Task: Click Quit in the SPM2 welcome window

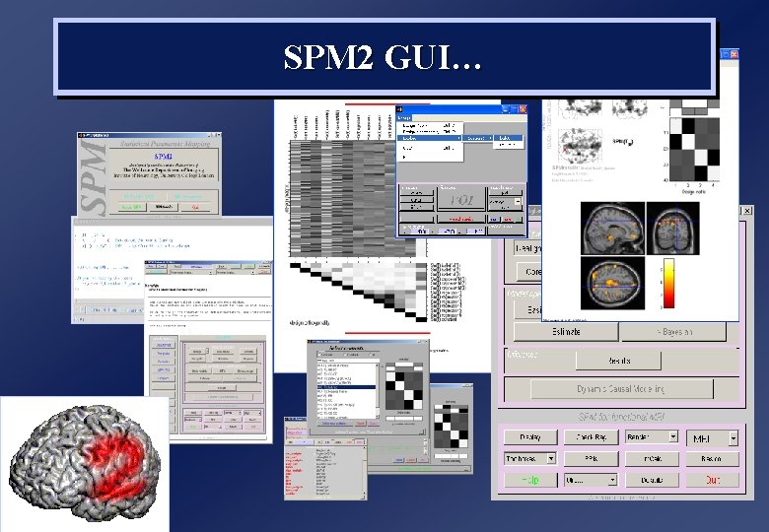Action: (x=195, y=207)
